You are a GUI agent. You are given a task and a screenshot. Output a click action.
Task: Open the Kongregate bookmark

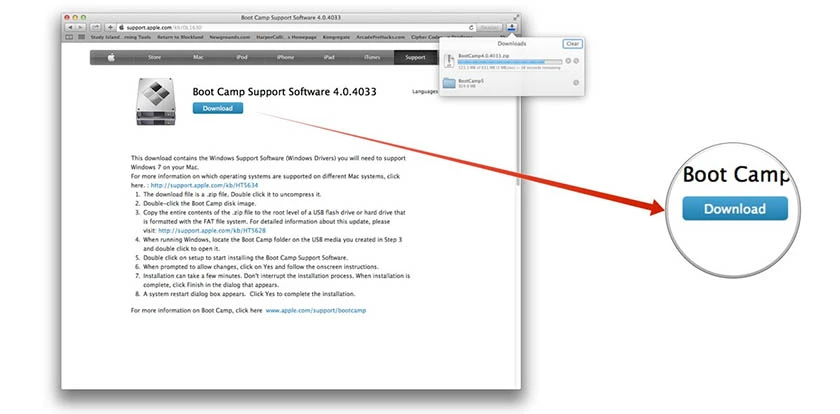(335, 37)
